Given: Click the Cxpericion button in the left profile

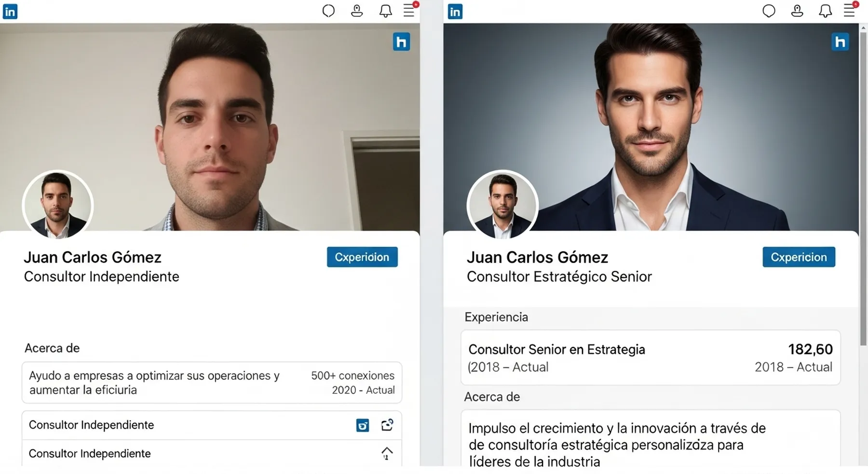Looking at the screenshot, I should (x=362, y=257).
